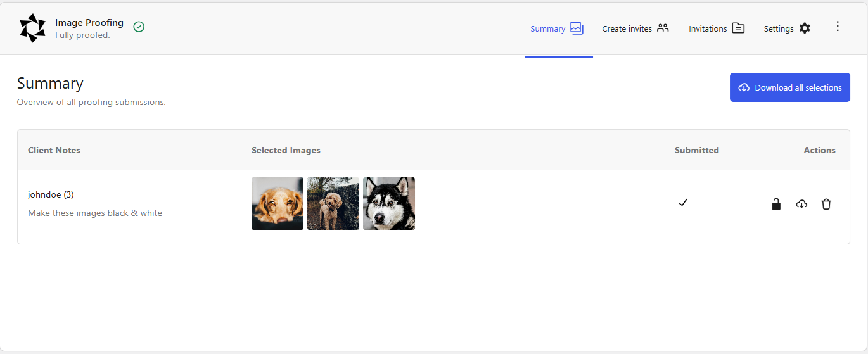868x354 pixels.
Task: Delete johndoe's submission with trash icon
Action: [826, 204]
